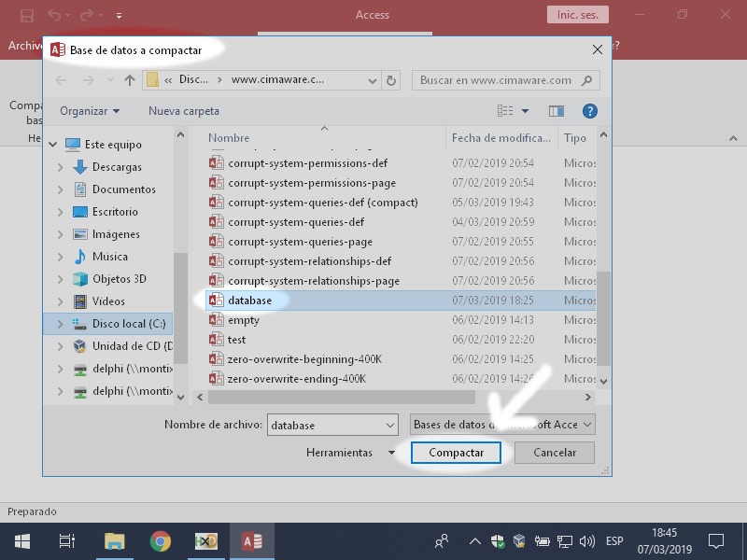747x560 pixels.
Task: Click the up-one-level arrow icon
Action: [130, 80]
